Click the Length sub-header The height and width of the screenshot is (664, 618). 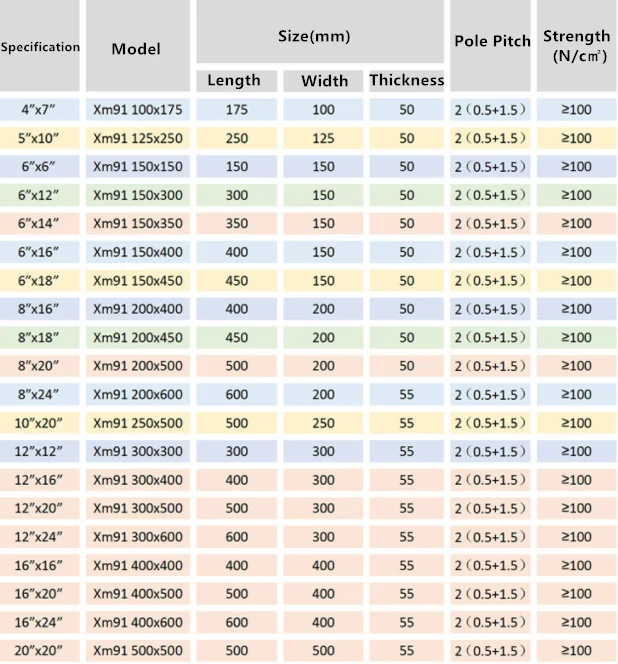pyautogui.click(x=234, y=81)
